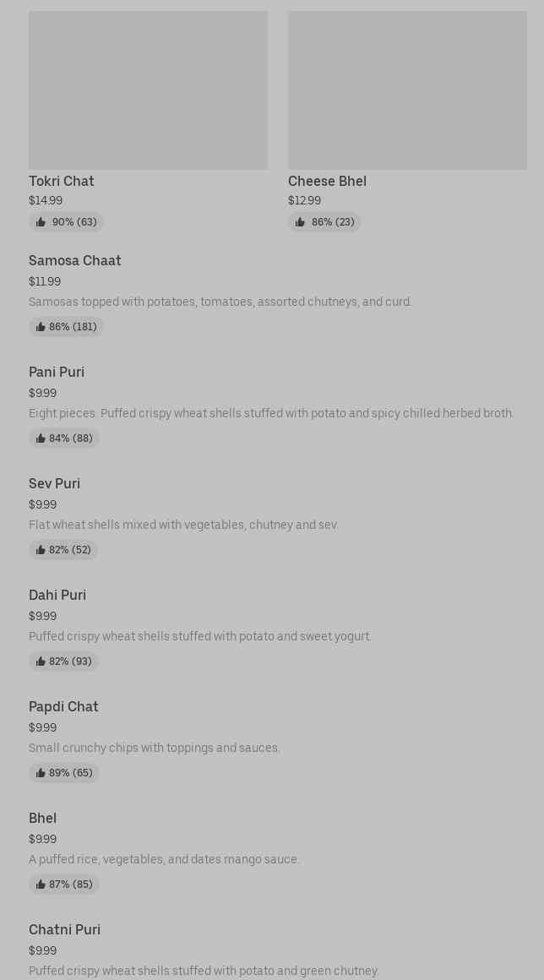
Task: Choose Sev Puri from the menu
Action: coord(55,483)
